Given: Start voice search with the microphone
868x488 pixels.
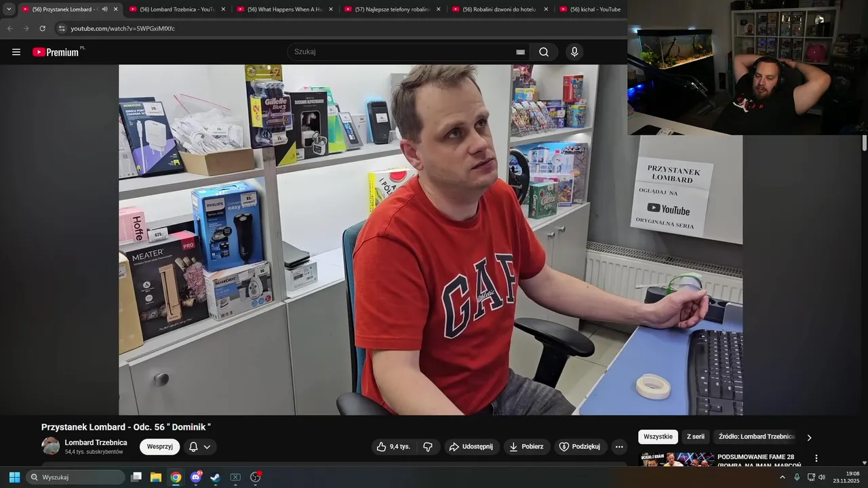Looking at the screenshot, I should coord(574,52).
